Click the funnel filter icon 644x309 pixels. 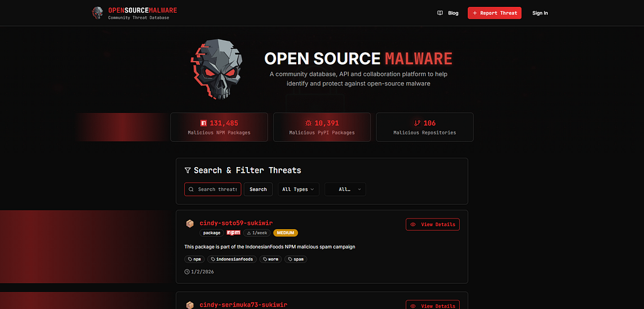coord(187,170)
